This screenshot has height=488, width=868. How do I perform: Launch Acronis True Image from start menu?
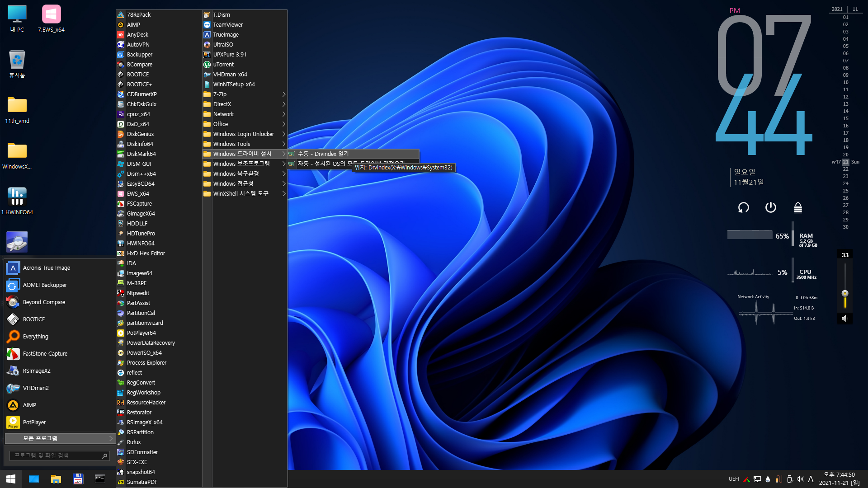[x=60, y=268]
